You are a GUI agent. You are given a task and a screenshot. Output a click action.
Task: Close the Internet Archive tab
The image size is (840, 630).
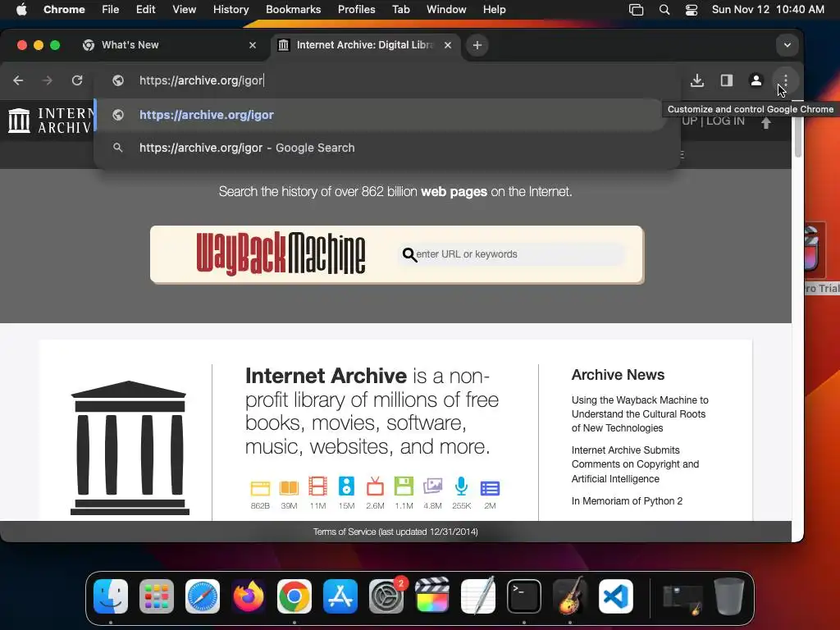[448, 45]
